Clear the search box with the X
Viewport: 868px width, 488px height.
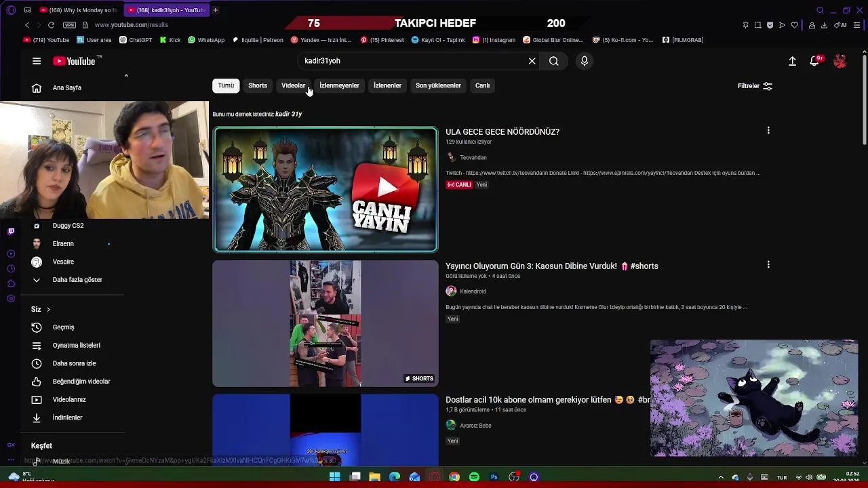(x=532, y=61)
